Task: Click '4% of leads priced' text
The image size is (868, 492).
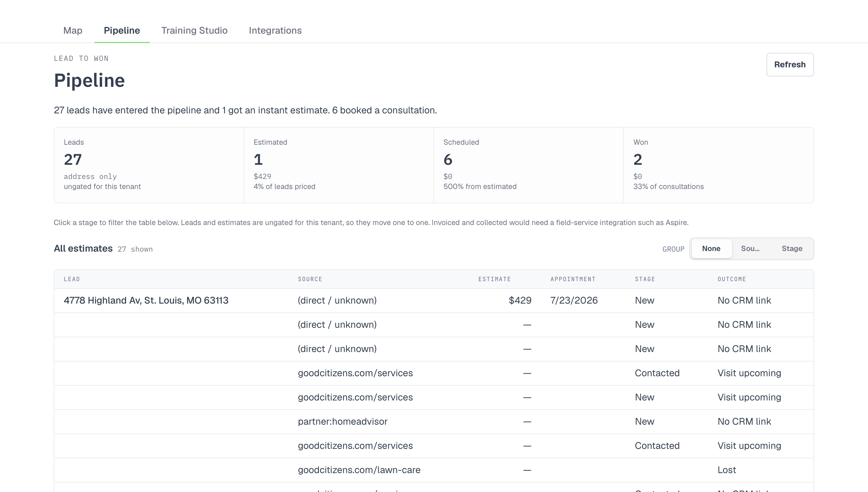Action: (284, 187)
